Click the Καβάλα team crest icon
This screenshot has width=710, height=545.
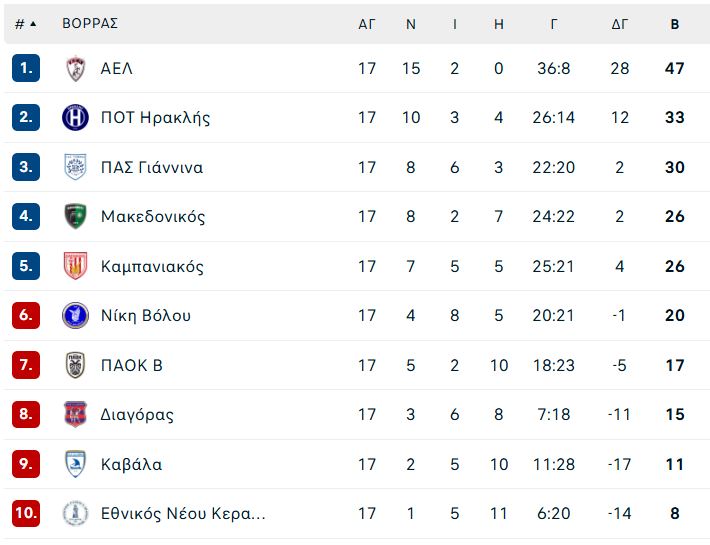(75, 464)
